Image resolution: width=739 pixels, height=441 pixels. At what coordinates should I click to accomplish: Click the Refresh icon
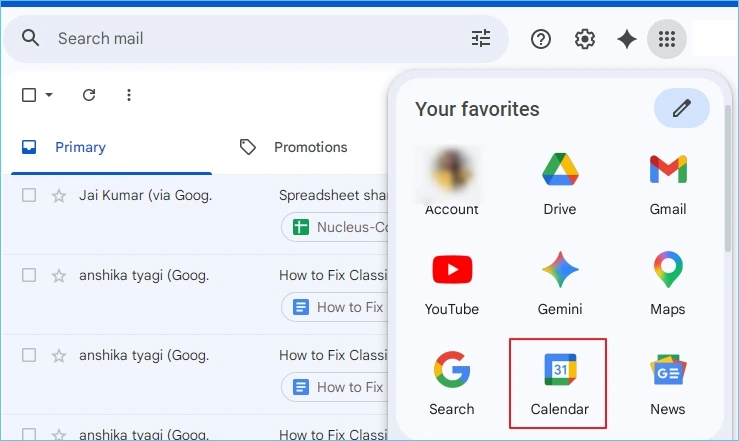(89, 95)
